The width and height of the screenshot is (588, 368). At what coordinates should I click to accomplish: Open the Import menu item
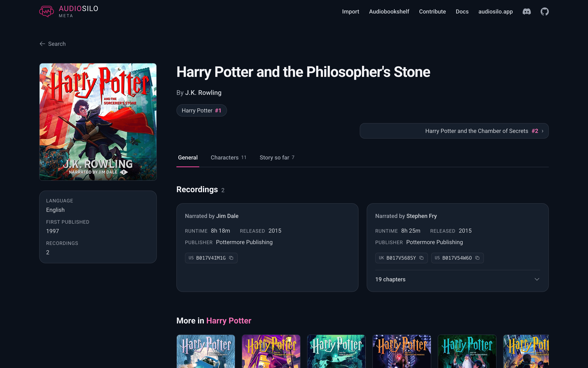pyautogui.click(x=350, y=11)
